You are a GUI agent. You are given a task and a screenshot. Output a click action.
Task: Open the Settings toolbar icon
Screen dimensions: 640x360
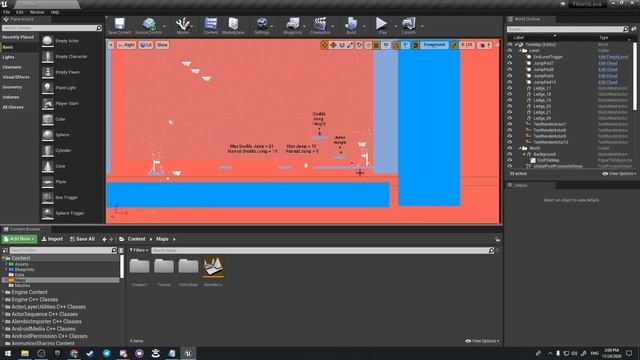(x=262, y=25)
